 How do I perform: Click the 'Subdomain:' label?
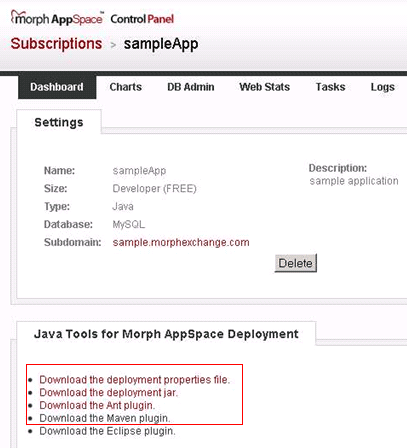tap(73, 242)
